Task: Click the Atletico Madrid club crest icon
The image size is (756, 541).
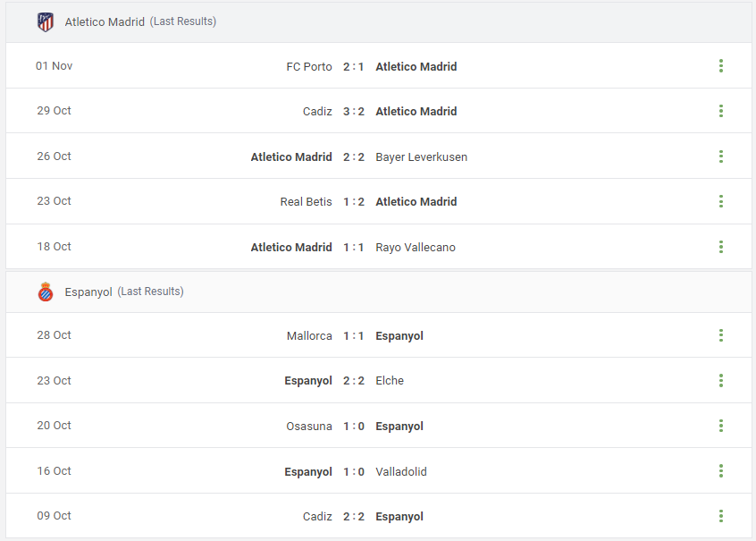Action: (x=46, y=22)
